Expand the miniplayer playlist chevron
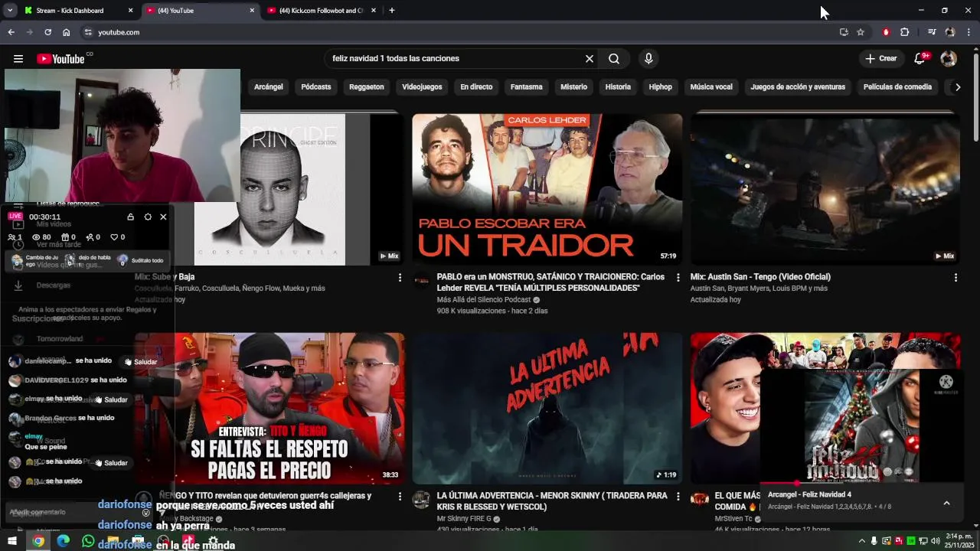The height and width of the screenshot is (551, 980). coord(946,503)
